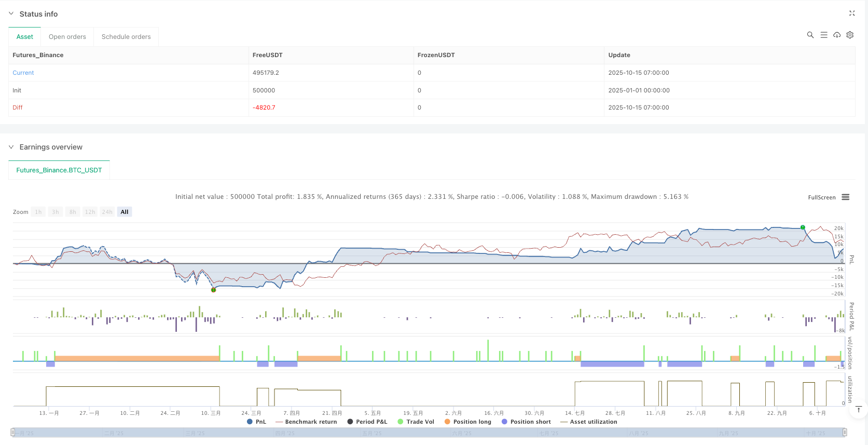The height and width of the screenshot is (445, 868).
Task: Click the left handle of the range navigator
Action: 12,433
